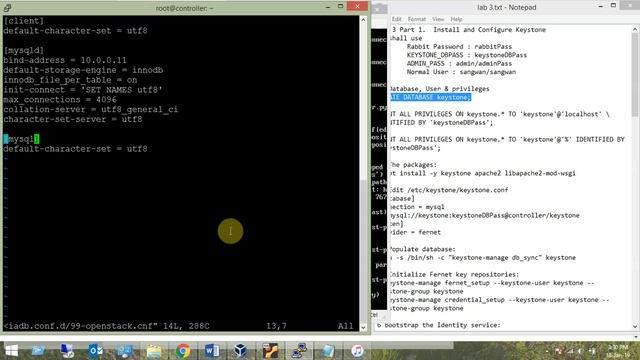Open taskbar icon right of Start button
Image resolution: width=640 pixels, height=360 pixels.
tap(38, 351)
